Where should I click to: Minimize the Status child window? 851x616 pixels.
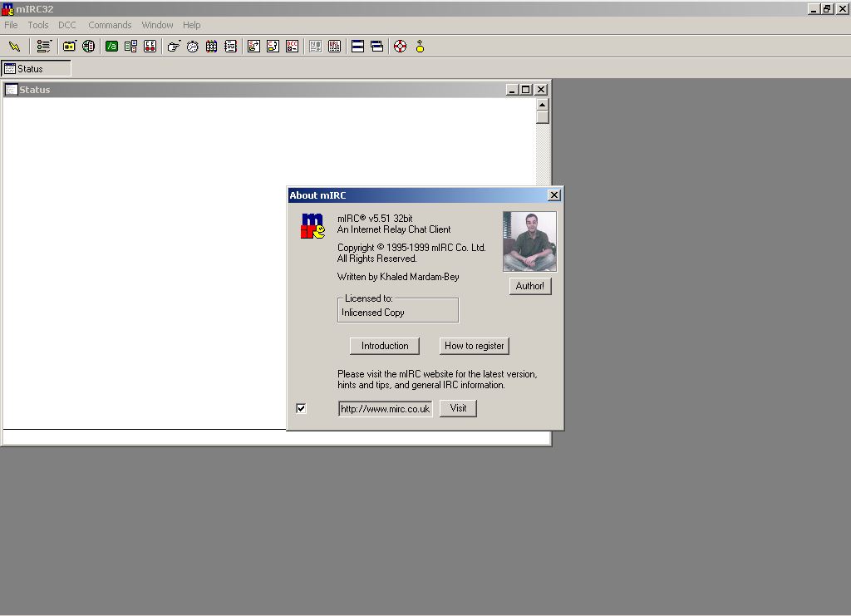[x=512, y=90]
